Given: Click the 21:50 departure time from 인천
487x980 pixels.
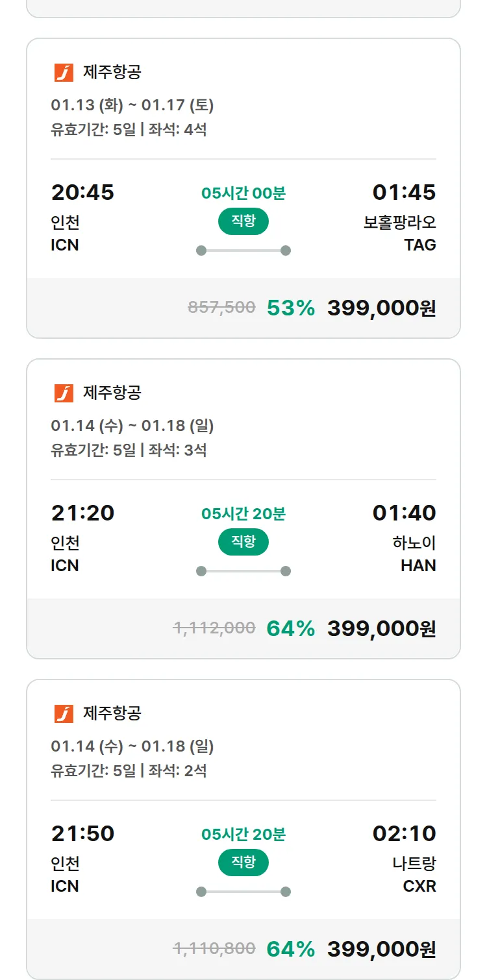Looking at the screenshot, I should (82, 833).
